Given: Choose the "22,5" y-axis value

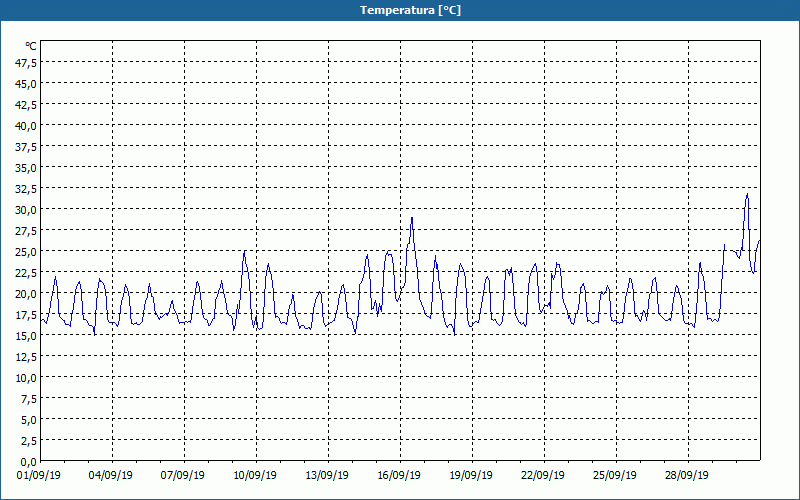Looking at the screenshot, I should pos(26,273).
